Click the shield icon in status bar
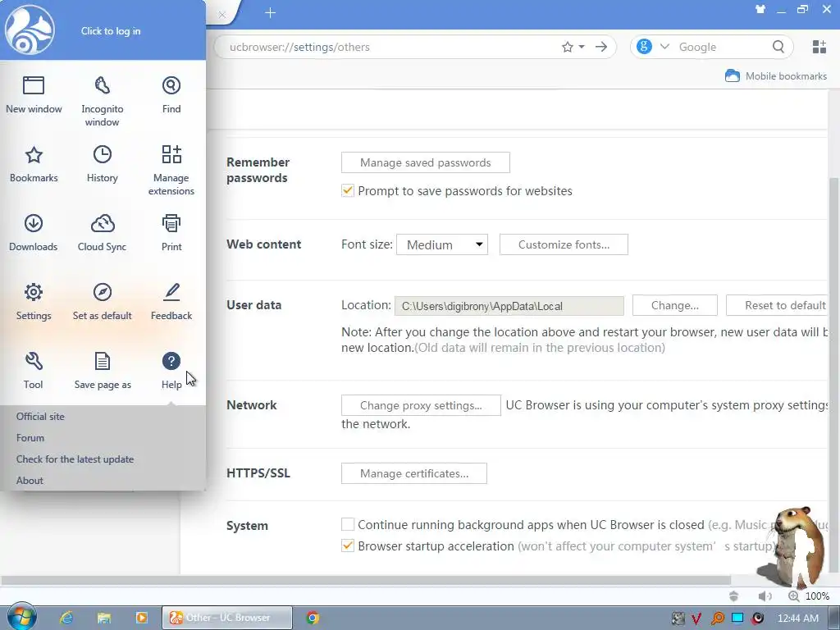Viewport: 840px width, 630px height. click(x=734, y=596)
